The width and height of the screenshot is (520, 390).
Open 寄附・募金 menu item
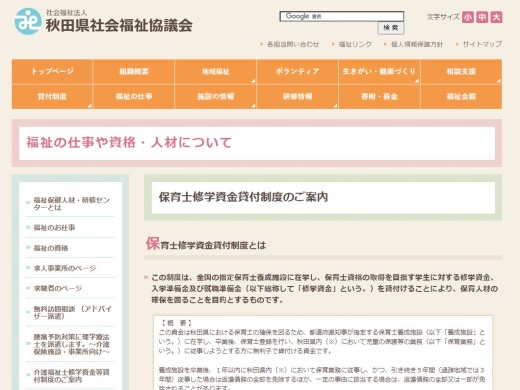379,97
